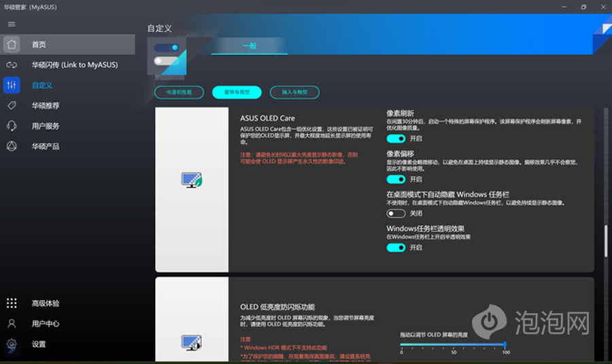
Task: Disable Windows任务栏透明效果 switch
Action: pos(396,247)
